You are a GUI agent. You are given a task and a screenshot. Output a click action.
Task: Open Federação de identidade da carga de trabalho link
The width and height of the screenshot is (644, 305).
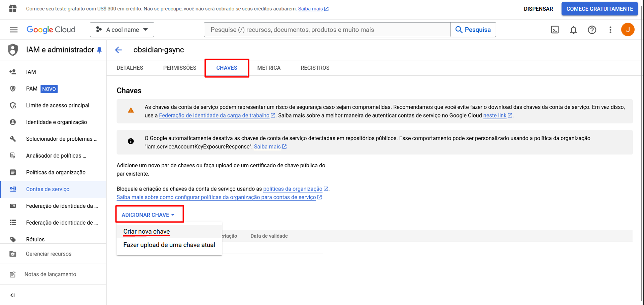tap(217, 115)
